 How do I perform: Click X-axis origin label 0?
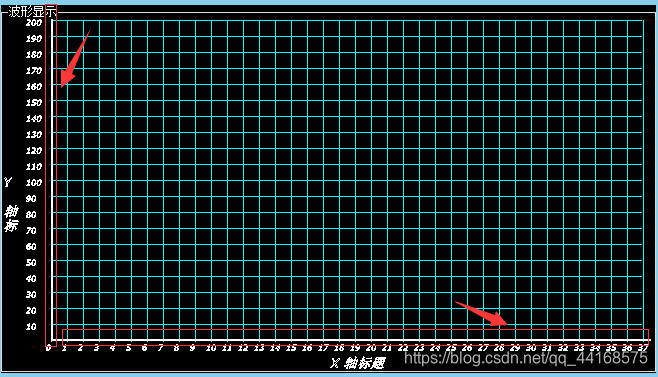pyautogui.click(x=49, y=348)
